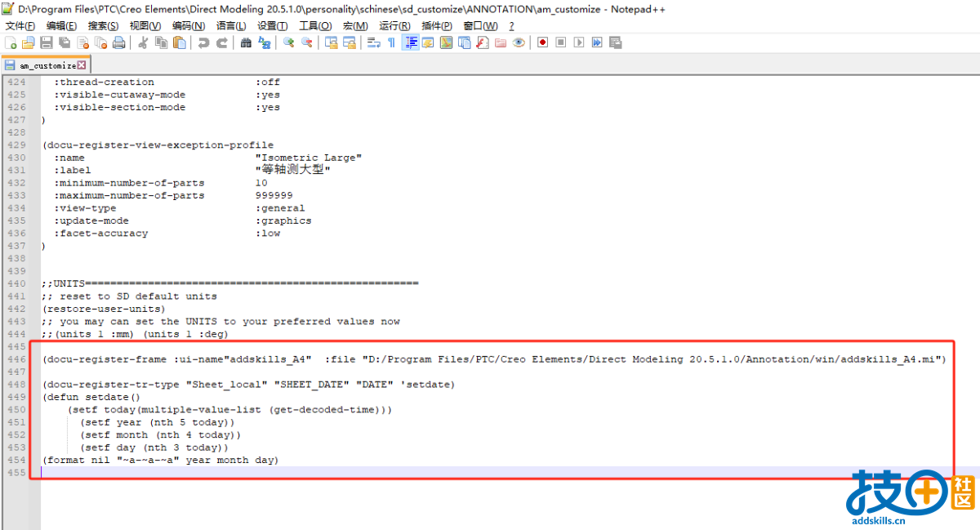Start macro recording with the red dot

tap(542, 42)
